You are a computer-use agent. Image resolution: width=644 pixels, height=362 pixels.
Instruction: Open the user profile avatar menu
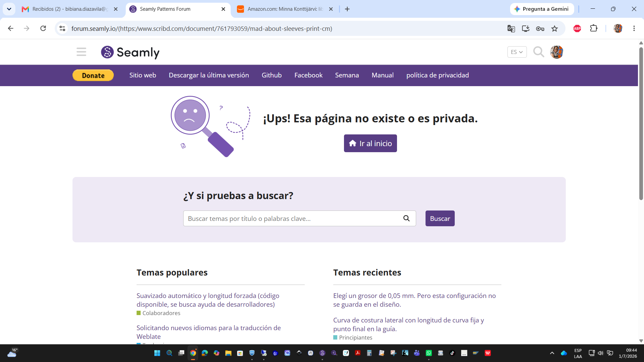tap(556, 52)
